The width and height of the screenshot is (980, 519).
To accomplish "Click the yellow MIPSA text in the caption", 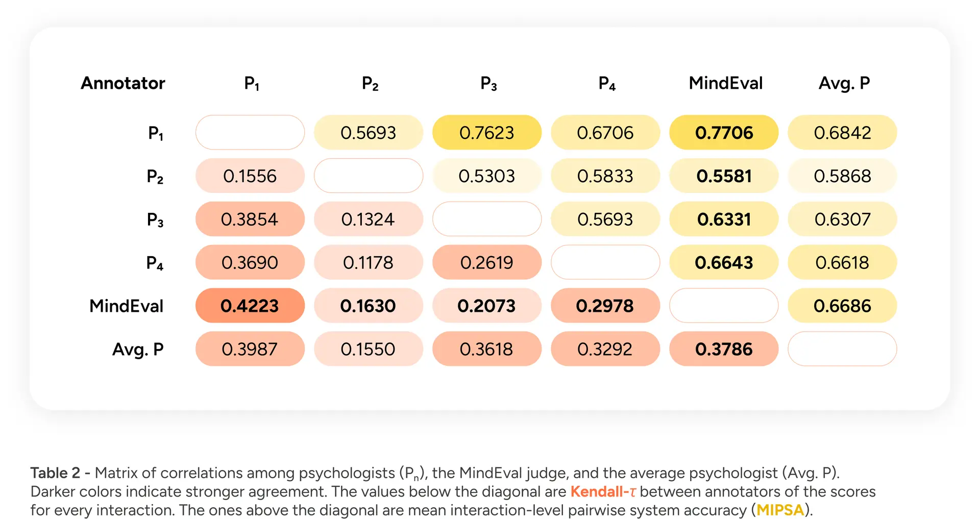I will (x=780, y=510).
